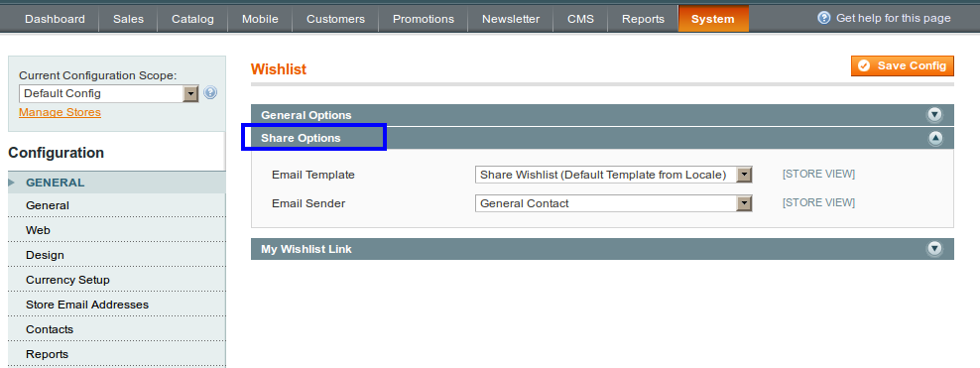Select Contacts in the Configuration sidebar
The height and width of the screenshot is (368, 980).
pos(117,329)
